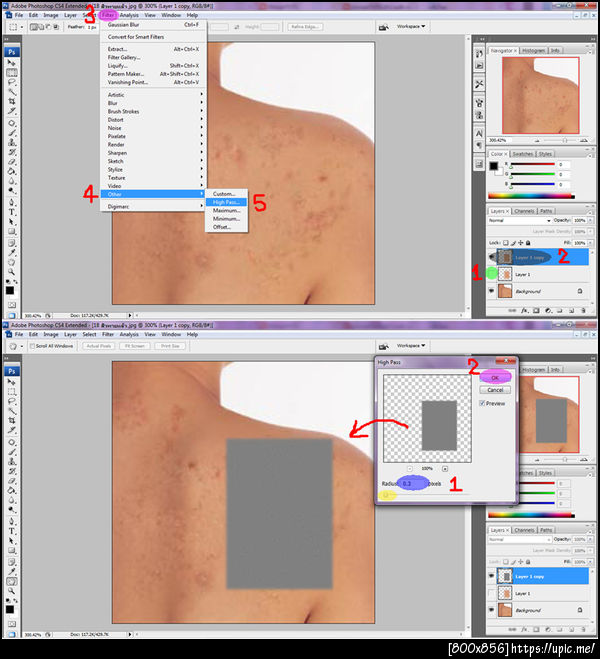This screenshot has height=659, width=600.
Task: Expand the Sharpen filter submenu
Action: pos(154,153)
